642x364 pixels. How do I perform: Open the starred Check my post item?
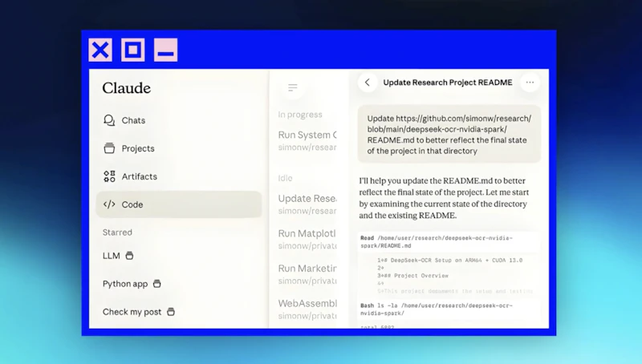coord(139,312)
